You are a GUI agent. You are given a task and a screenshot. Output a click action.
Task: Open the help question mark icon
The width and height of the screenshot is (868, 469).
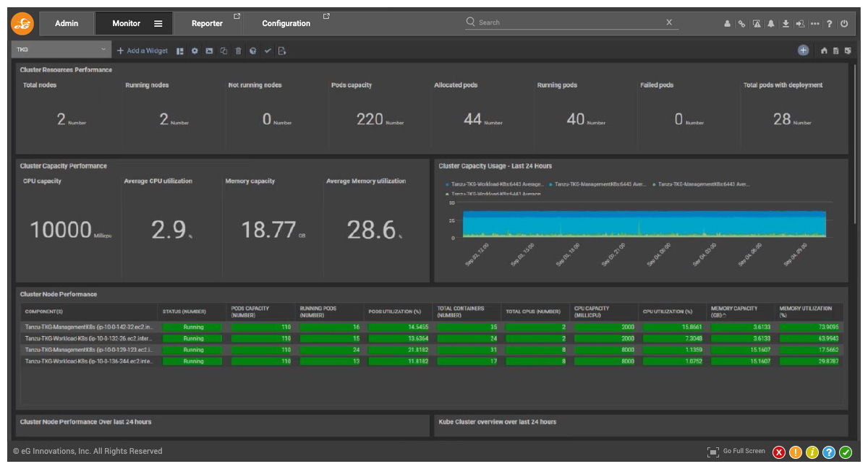click(830, 24)
